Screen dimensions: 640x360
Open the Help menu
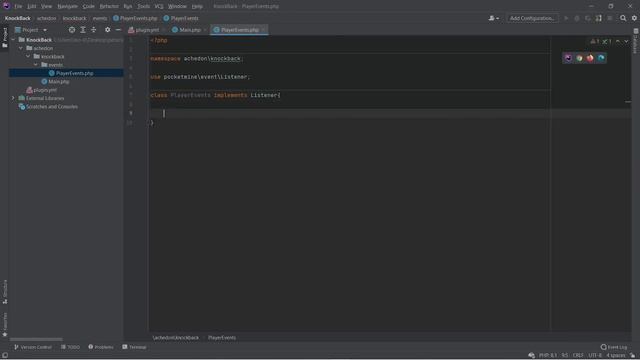click(x=197, y=6)
